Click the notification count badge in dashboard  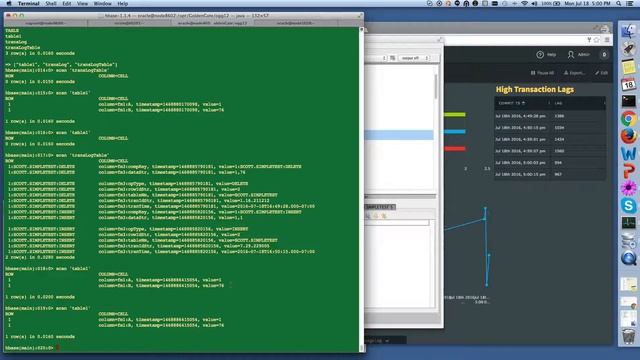tap(604, 54)
